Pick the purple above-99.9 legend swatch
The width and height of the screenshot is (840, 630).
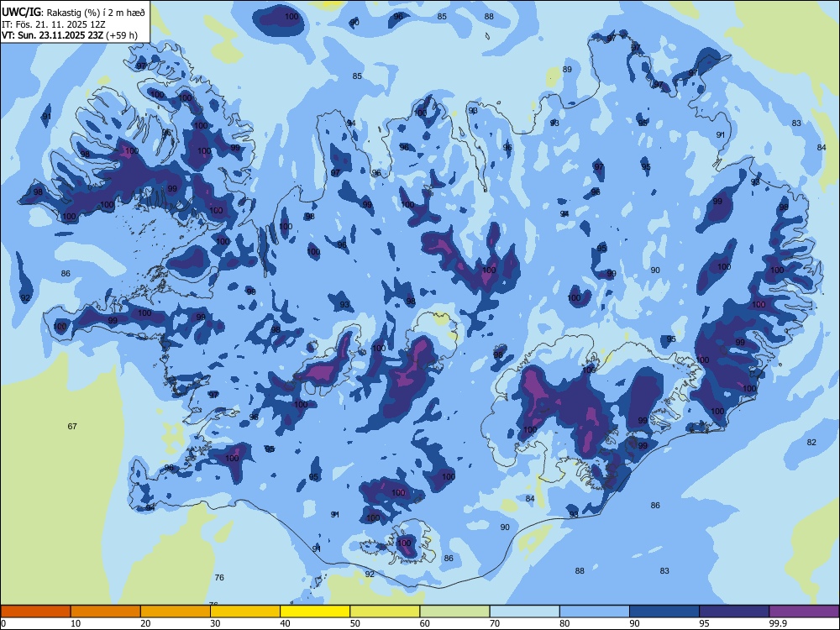pyautogui.click(x=804, y=612)
